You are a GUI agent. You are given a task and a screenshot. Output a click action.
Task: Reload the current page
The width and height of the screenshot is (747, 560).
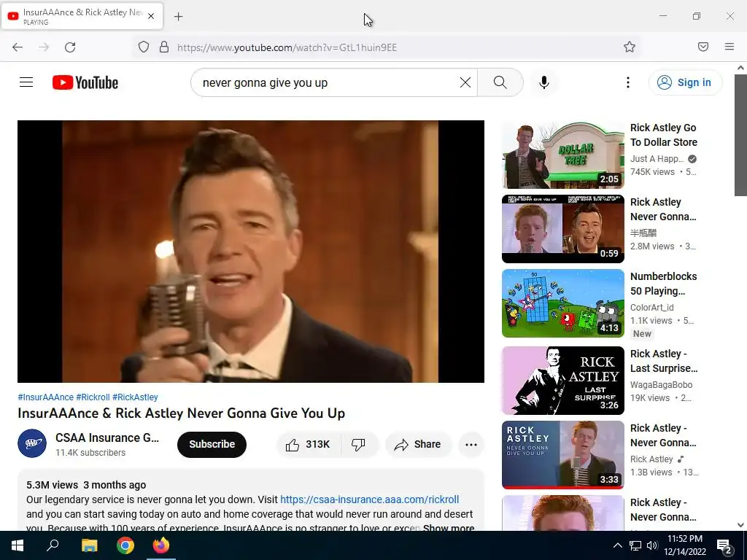[x=70, y=47]
